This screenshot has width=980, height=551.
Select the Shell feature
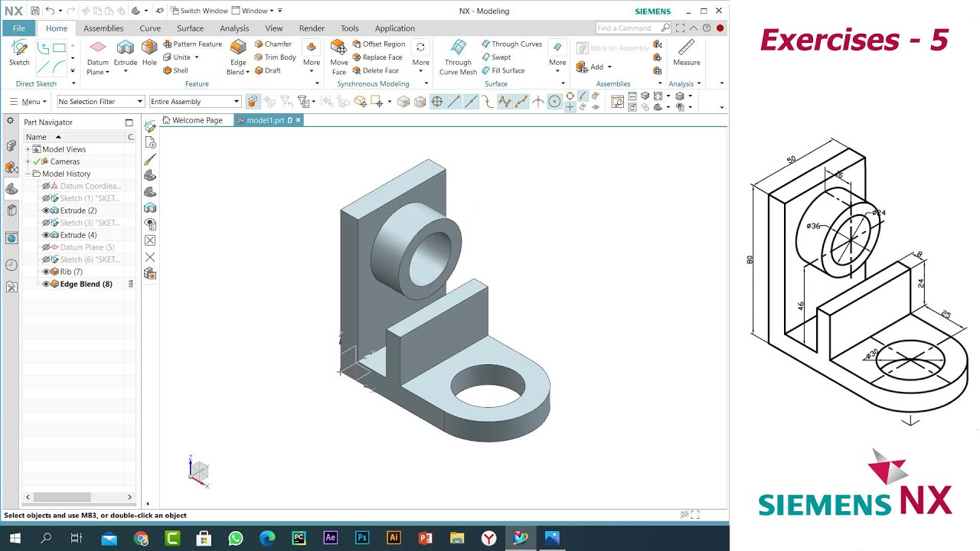click(175, 70)
